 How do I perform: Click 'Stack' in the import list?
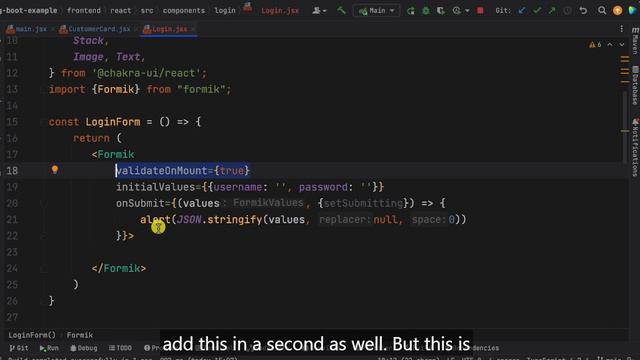pyautogui.click(x=89, y=41)
